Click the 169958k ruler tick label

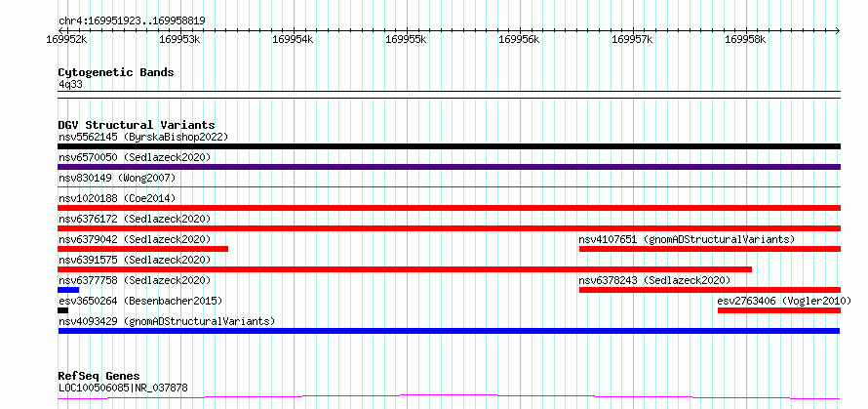tap(745, 39)
